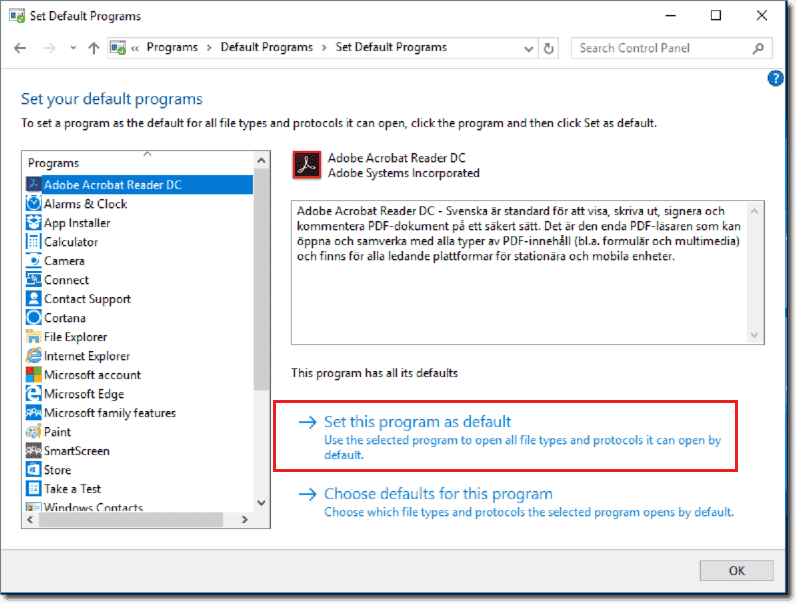Viewport: 796px width, 603px height.
Task: Click the Programs column sort header
Action: 139,162
